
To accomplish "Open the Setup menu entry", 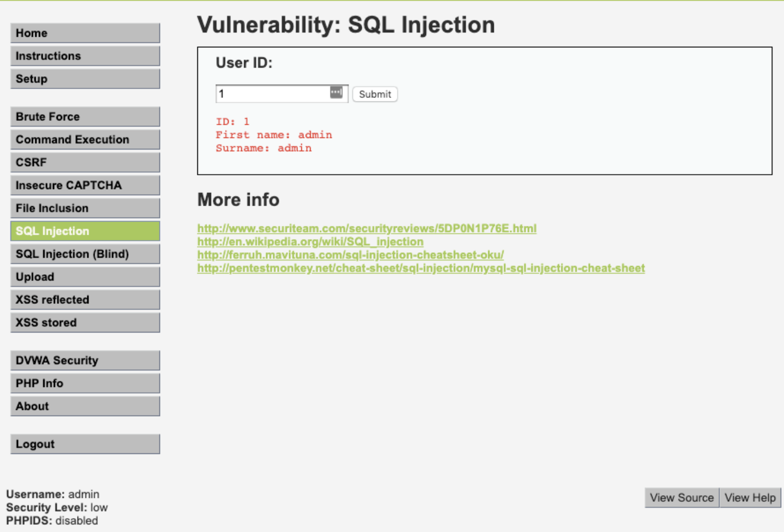I will tap(85, 79).
